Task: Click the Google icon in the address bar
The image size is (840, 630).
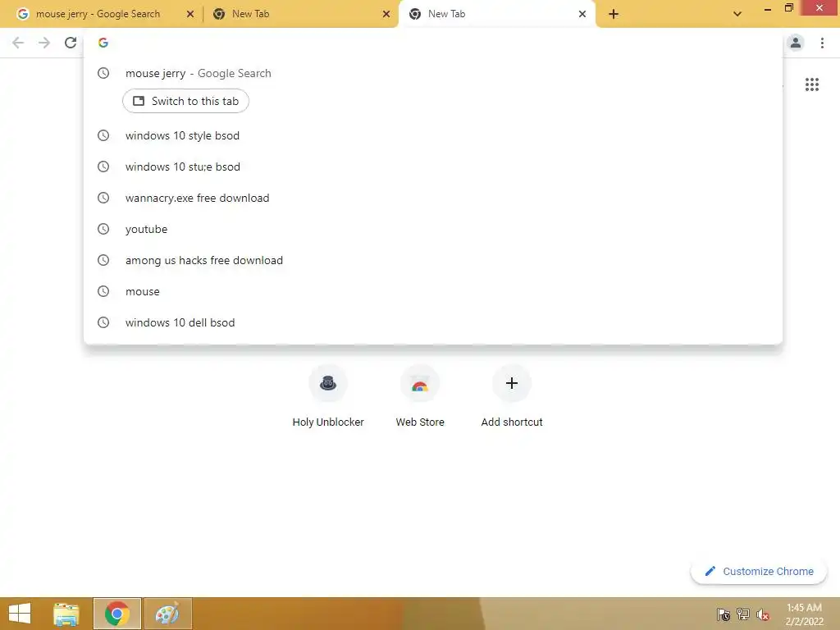Action: coord(103,43)
